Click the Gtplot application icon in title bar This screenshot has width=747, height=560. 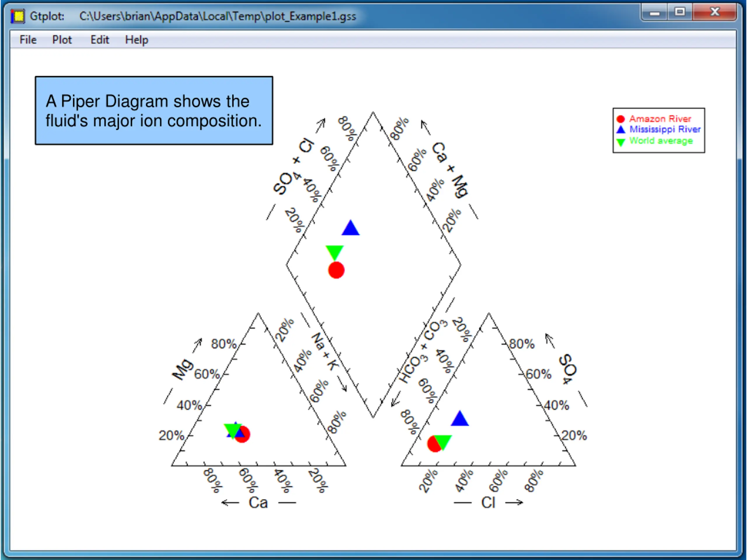click(18, 16)
